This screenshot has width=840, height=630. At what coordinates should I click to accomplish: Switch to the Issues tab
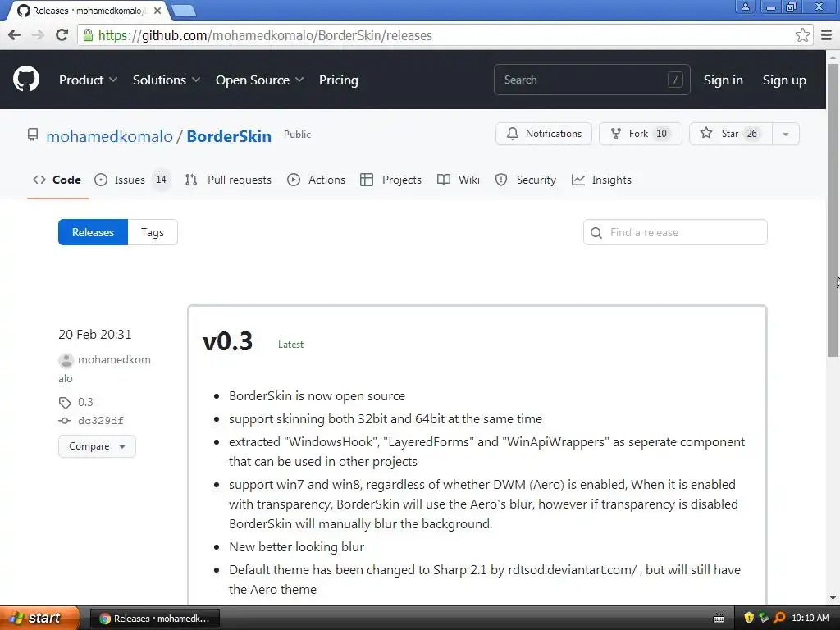(132, 180)
